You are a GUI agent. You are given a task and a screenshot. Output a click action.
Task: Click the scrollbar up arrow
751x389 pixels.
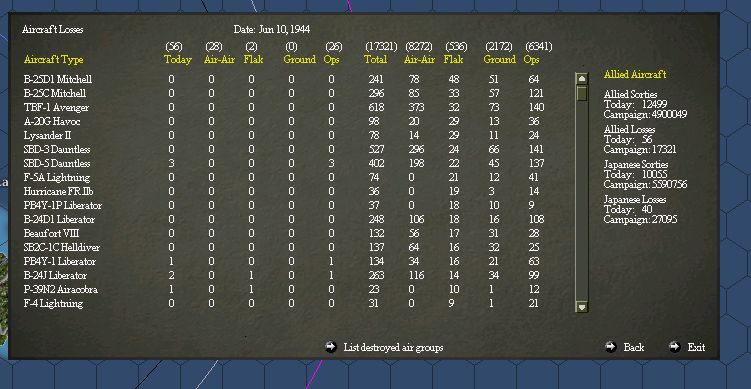click(582, 79)
